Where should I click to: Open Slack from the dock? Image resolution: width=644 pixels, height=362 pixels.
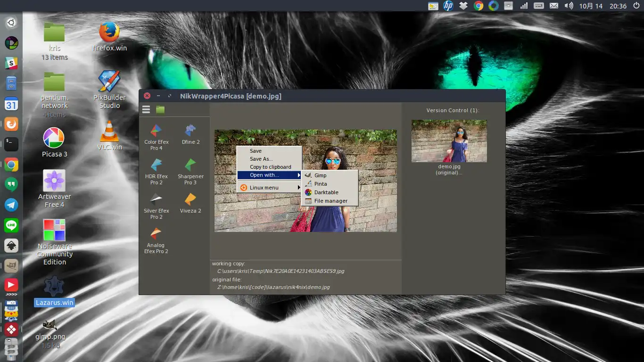click(11, 63)
